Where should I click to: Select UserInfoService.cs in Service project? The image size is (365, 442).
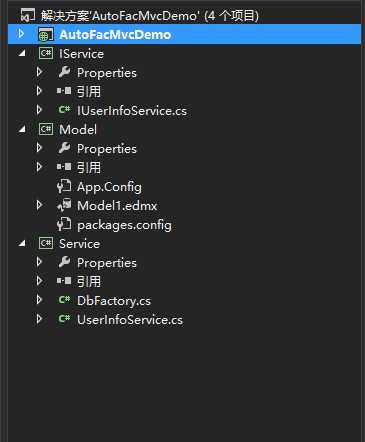point(130,320)
